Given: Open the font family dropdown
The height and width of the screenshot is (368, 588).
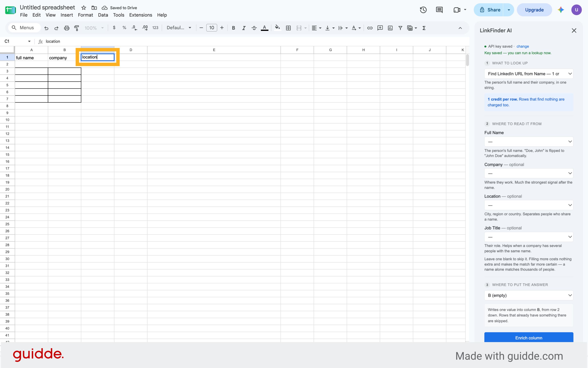Looking at the screenshot, I should click(x=179, y=28).
